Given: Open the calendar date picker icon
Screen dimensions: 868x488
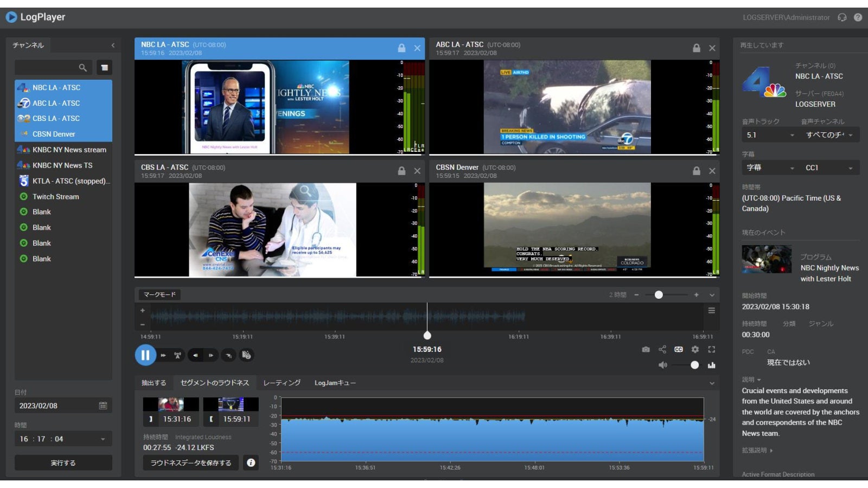Looking at the screenshot, I should (103, 406).
